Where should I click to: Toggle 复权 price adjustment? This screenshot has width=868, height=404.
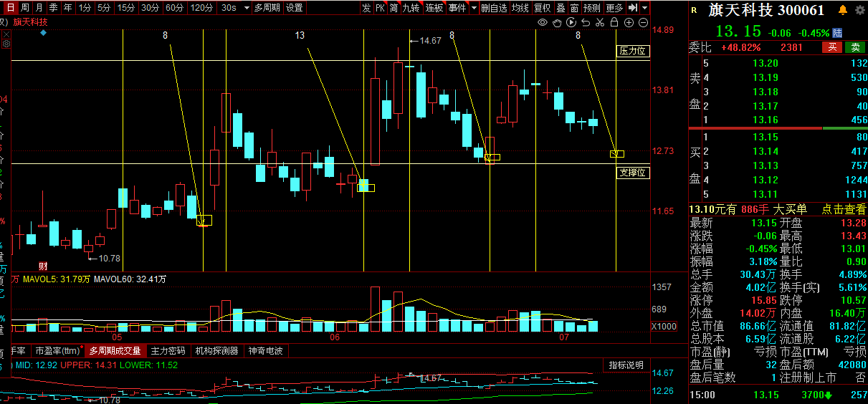[x=543, y=8]
